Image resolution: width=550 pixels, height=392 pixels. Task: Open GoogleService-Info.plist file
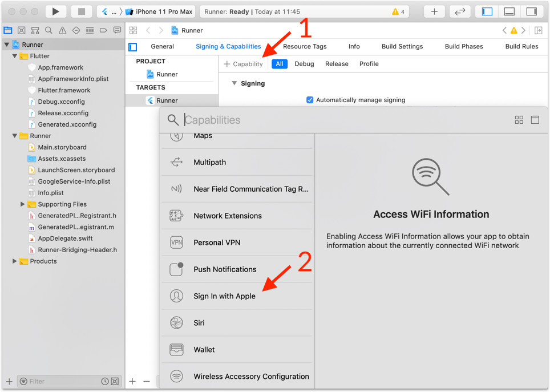[74, 181]
